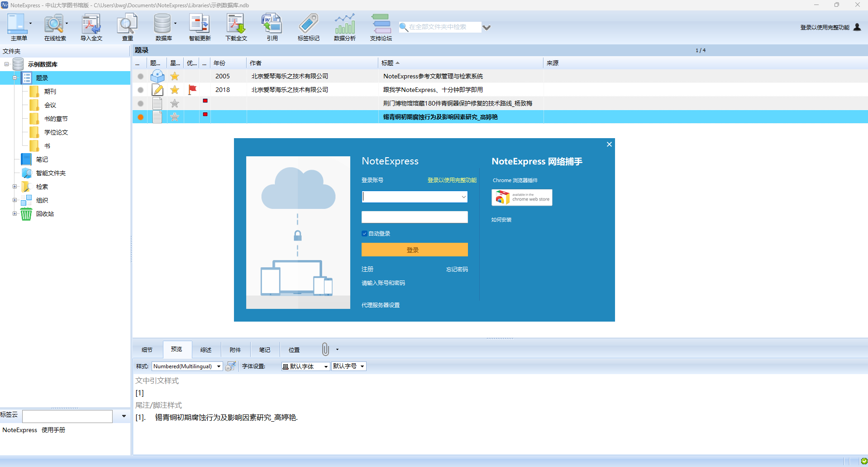Expand the 组织 tree node

pyautogui.click(x=14, y=200)
